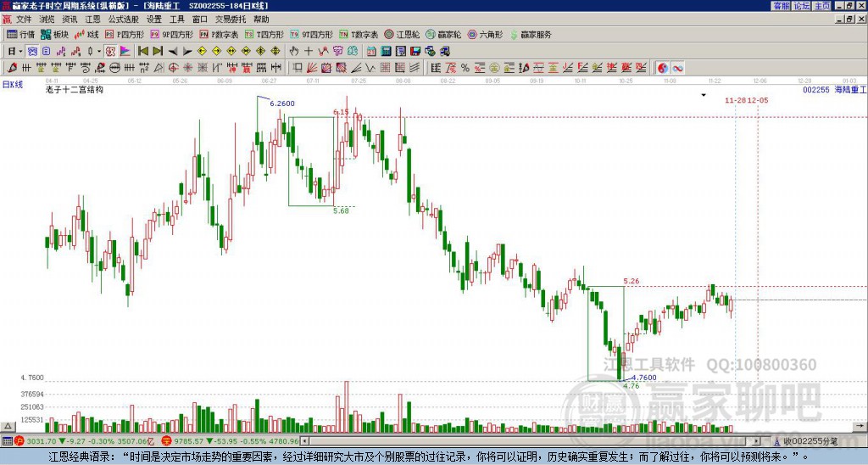Jump to the first bar
This screenshot has width=868, height=465.
142,51
